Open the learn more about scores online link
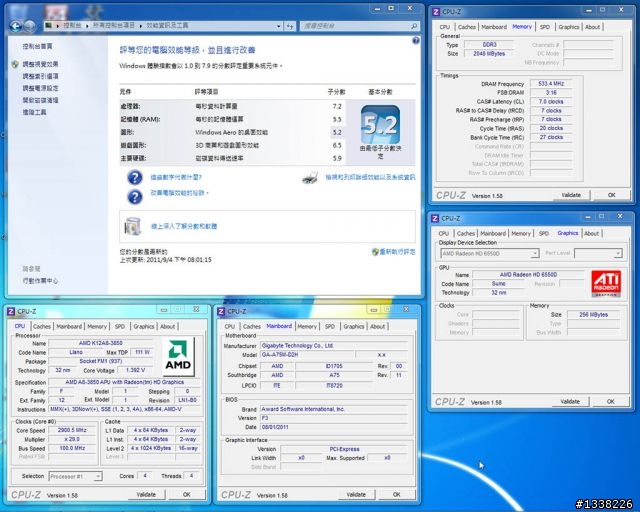This screenshot has height=512, width=640. 184,226
